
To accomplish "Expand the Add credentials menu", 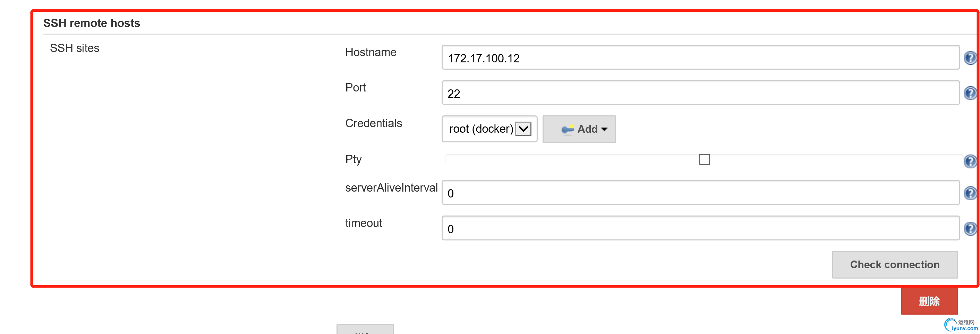I will click(x=579, y=129).
